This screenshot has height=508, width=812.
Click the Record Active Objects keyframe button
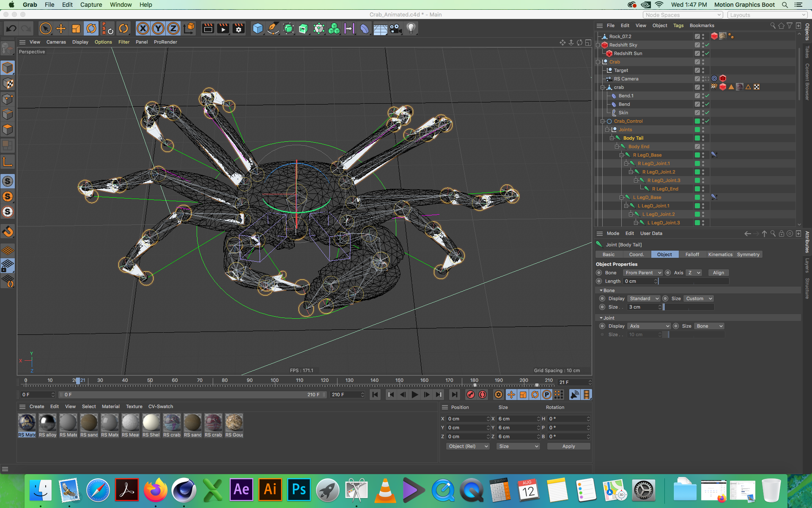(470, 395)
